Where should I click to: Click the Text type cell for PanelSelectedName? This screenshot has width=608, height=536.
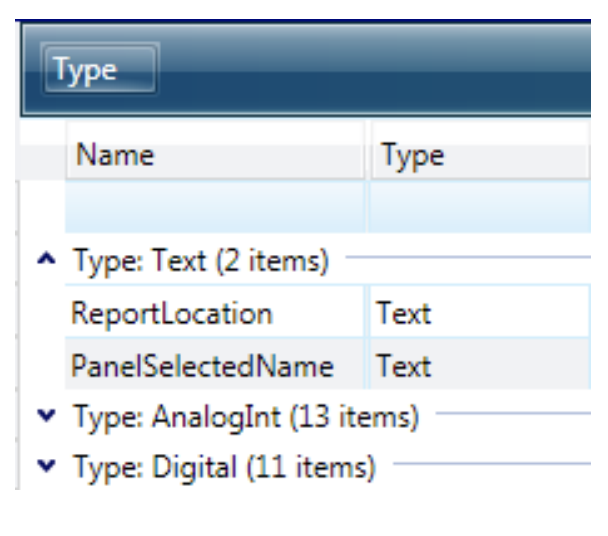[478, 366]
